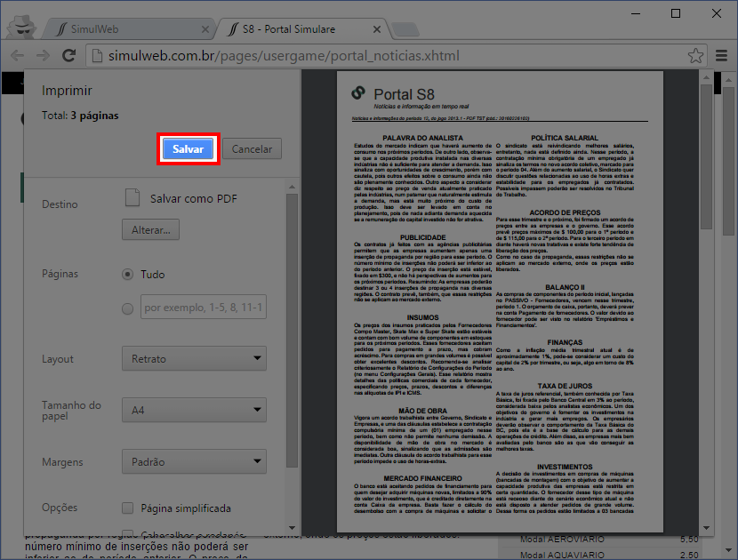Close the SimulWeb tab
The image size is (738, 560).
[x=205, y=29]
